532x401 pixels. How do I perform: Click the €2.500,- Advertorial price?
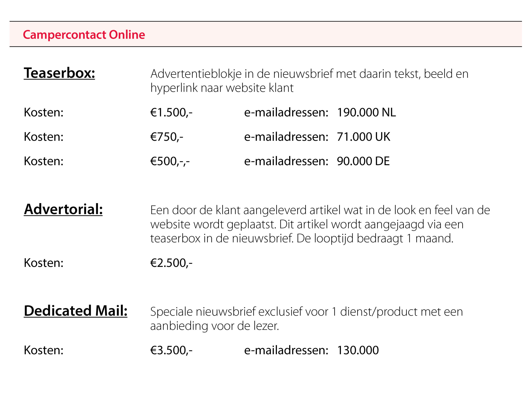tap(171, 263)
